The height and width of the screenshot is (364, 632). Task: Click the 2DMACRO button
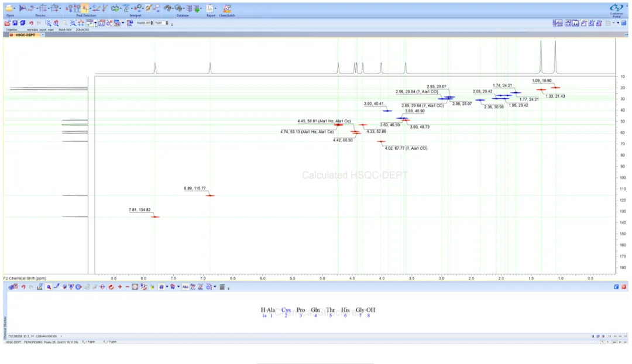(83, 30)
